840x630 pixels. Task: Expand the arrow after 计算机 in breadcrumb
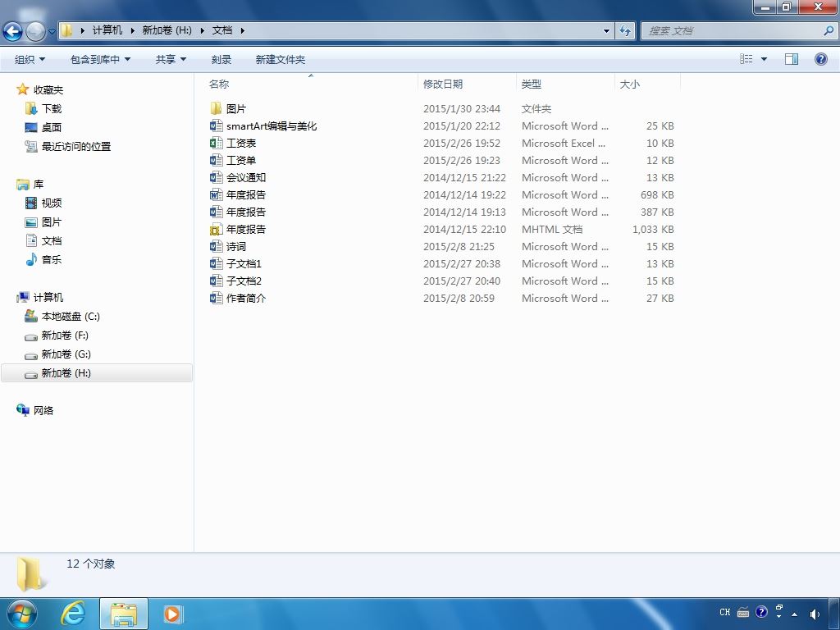[132, 30]
